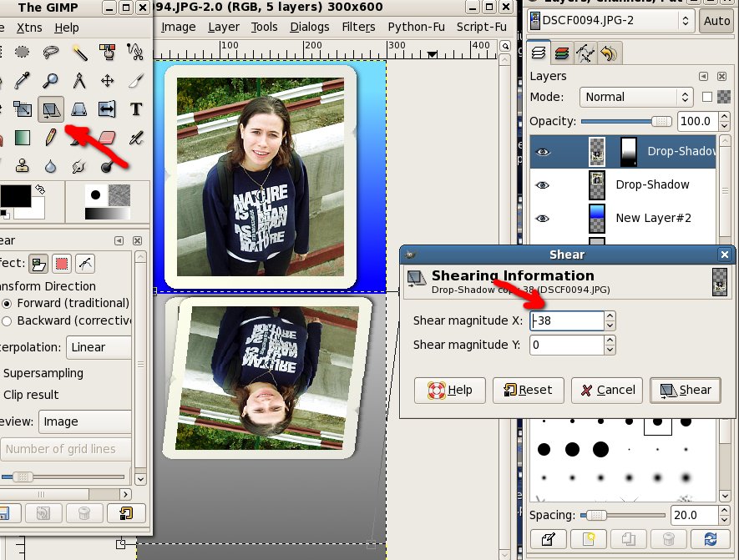Viewport: 739px width, 560px height.
Task: Open the Script-Fu menu
Action: coord(481,28)
